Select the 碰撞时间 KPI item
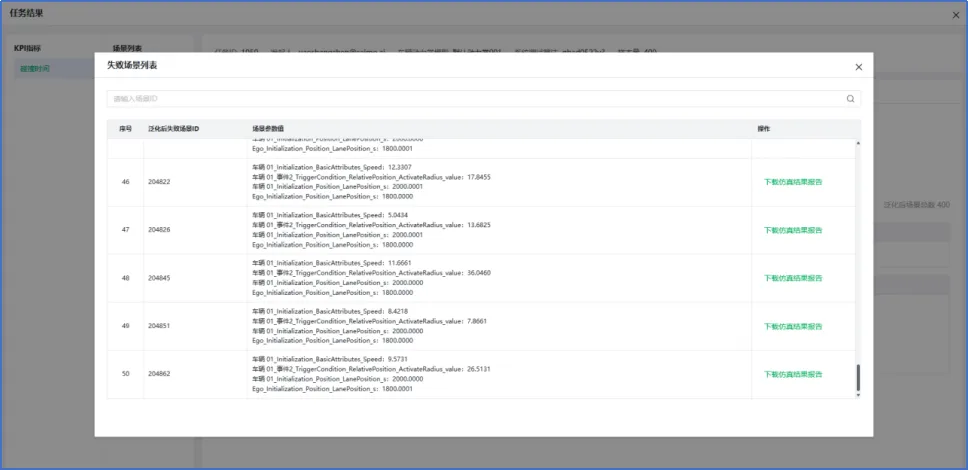Viewport: 968px width, 470px height. point(35,69)
